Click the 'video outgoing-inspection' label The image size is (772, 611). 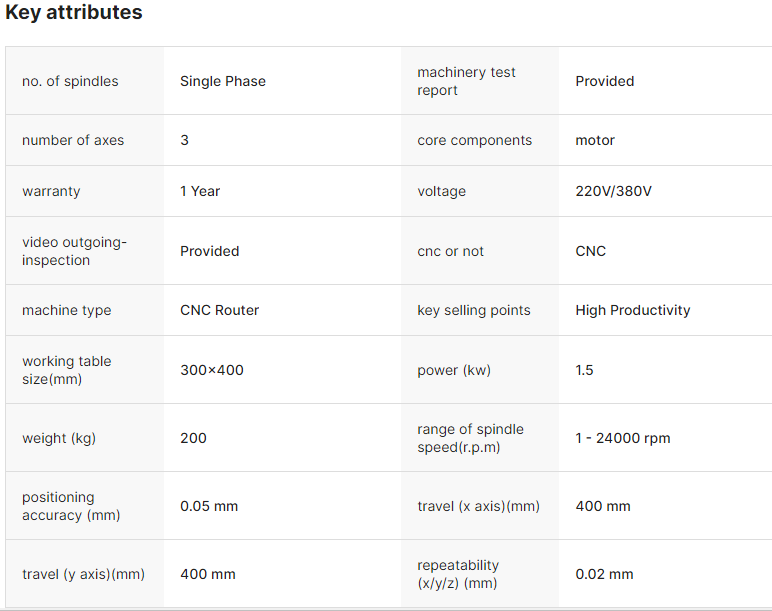click(x=75, y=251)
